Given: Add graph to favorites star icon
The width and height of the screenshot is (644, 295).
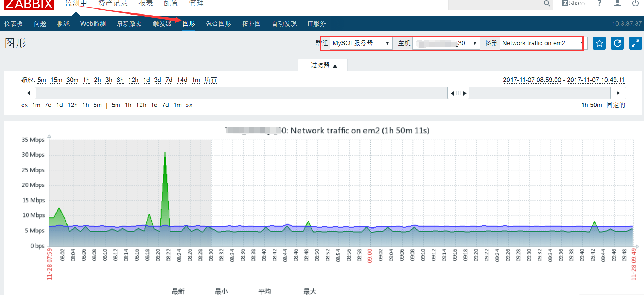Looking at the screenshot, I should [599, 43].
